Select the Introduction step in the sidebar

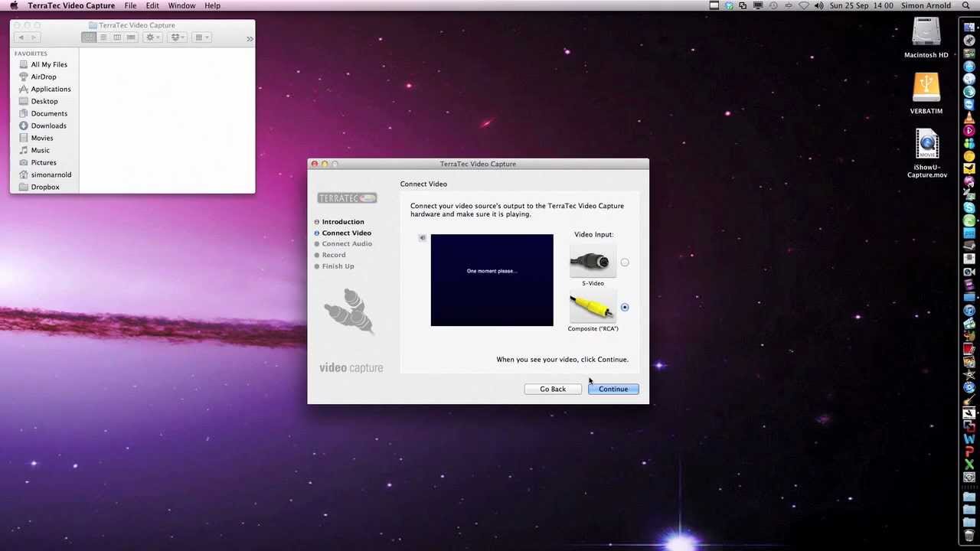tap(343, 222)
